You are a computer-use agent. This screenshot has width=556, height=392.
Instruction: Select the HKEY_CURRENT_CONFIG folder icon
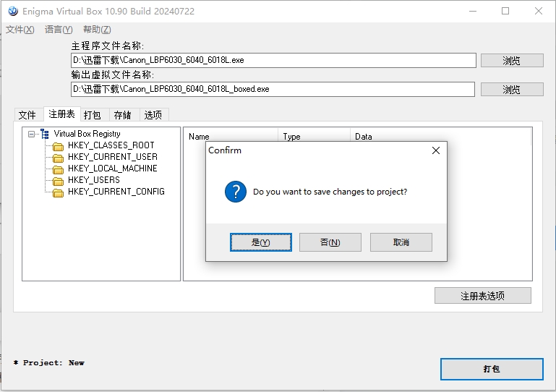(59, 192)
